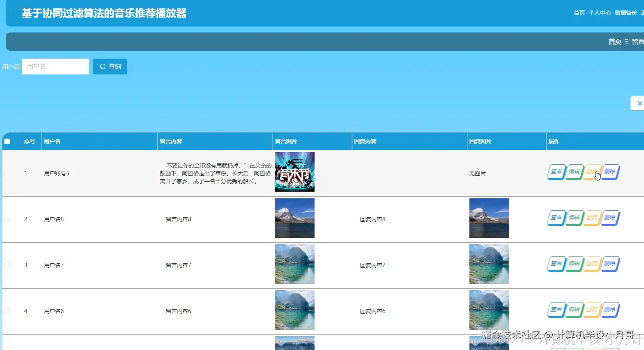This screenshot has height=350, width=644.
Task: Open 数据备份 in the top navigation
Action: click(626, 13)
